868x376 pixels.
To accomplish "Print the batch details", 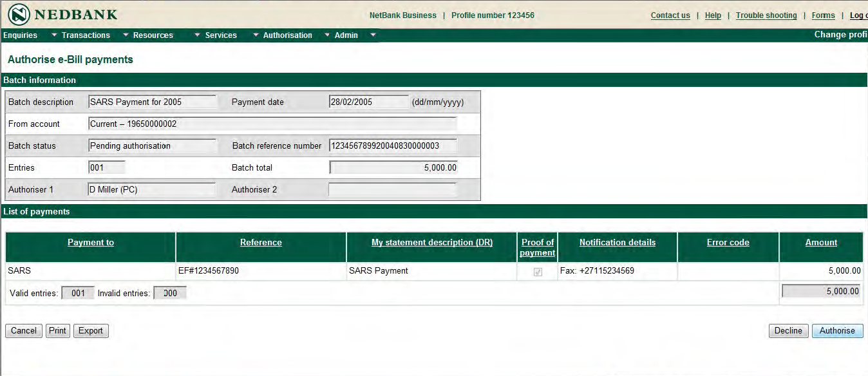I will 57,330.
